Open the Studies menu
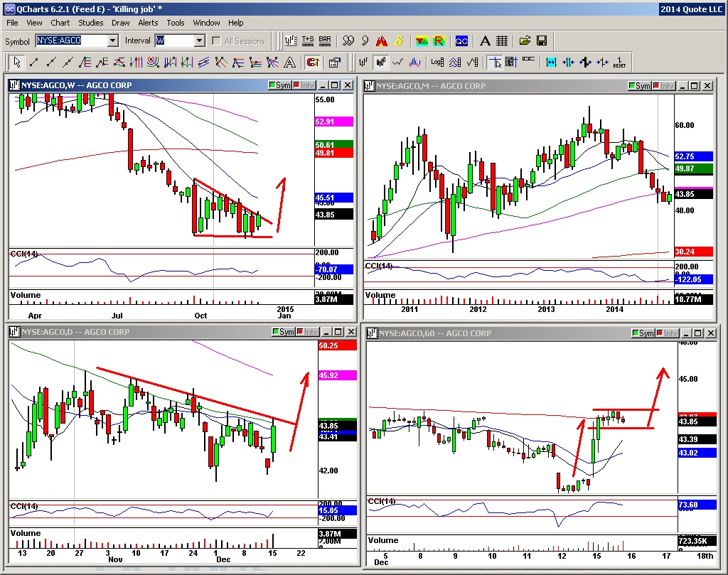Image resolution: width=728 pixels, height=575 pixels. [90, 23]
